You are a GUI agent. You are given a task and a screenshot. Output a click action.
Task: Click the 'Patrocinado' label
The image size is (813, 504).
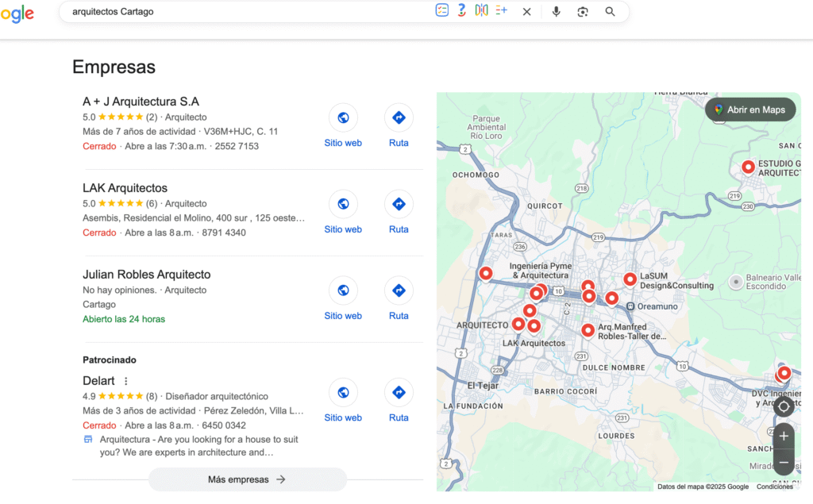click(x=110, y=360)
